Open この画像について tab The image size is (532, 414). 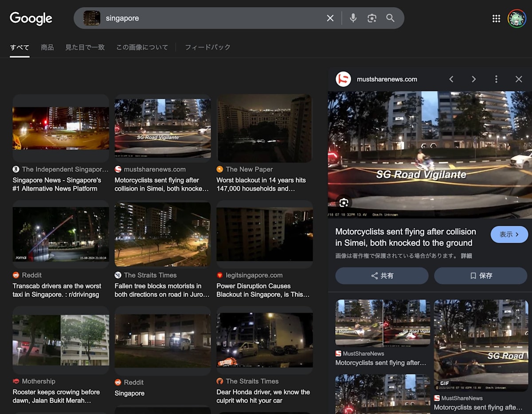click(x=142, y=47)
